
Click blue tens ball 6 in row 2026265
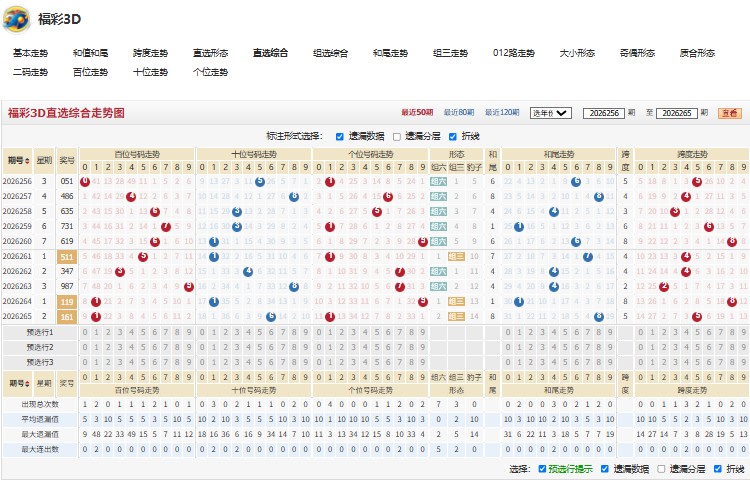(271, 317)
